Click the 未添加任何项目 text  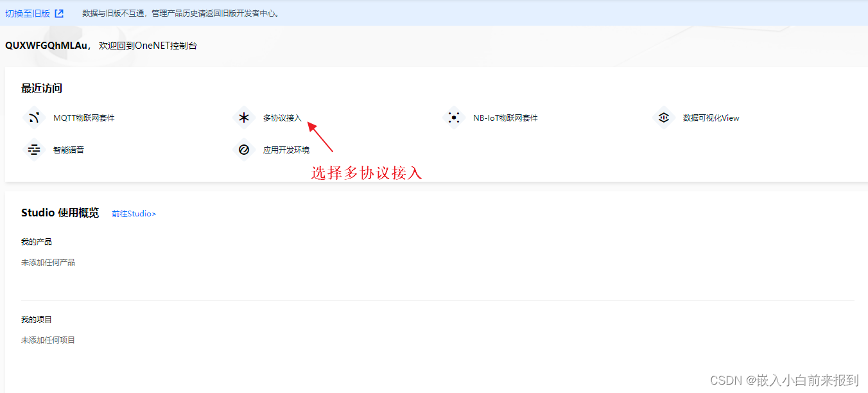(48, 340)
